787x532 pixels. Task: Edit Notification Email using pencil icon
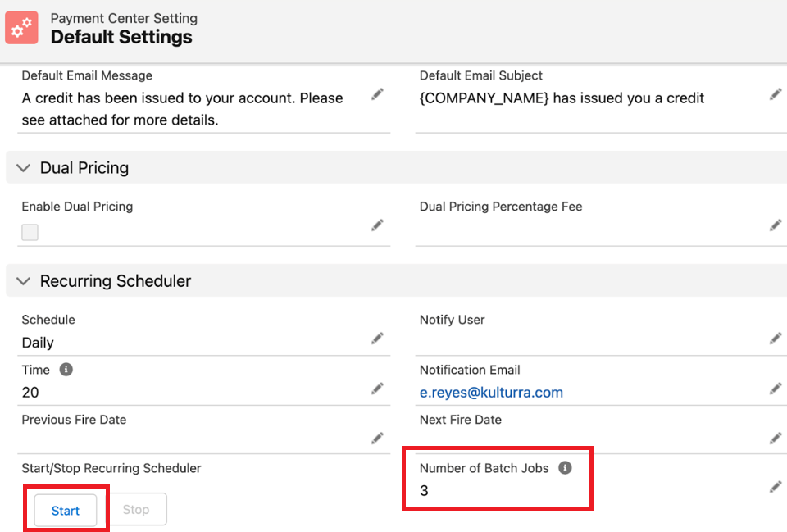tap(775, 388)
